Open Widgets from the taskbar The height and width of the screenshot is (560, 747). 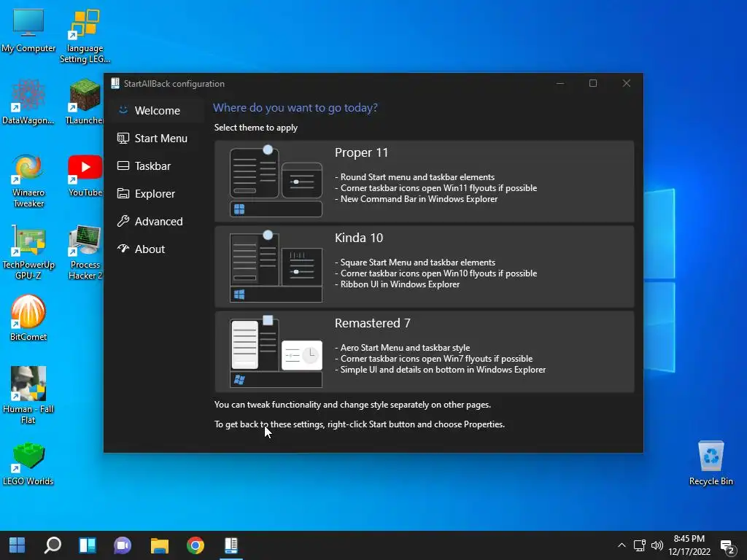click(88, 545)
